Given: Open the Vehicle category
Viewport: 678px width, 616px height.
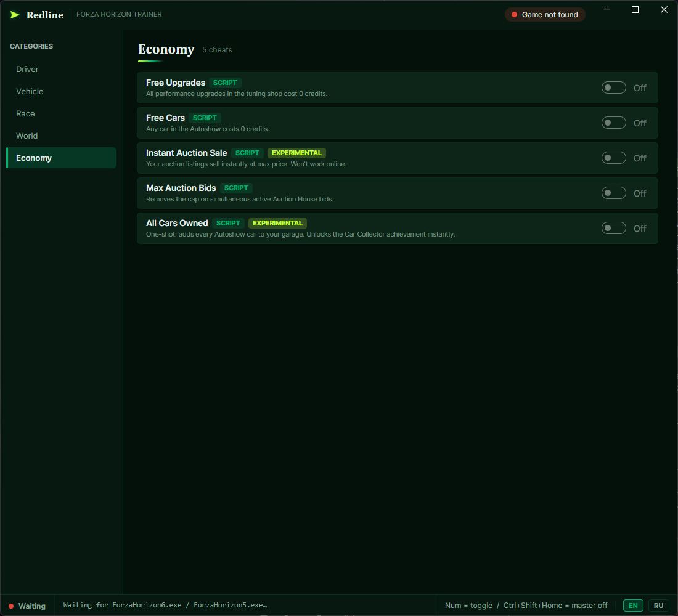Looking at the screenshot, I should coord(62,91).
